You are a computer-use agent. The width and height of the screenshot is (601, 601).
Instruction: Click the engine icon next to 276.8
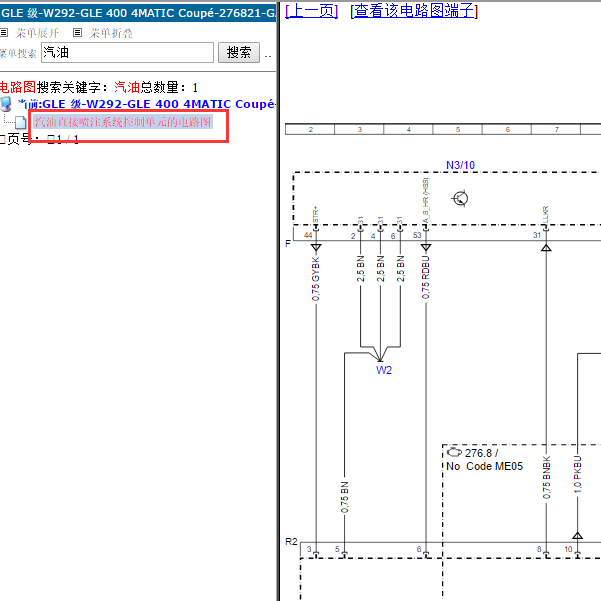pos(454,453)
